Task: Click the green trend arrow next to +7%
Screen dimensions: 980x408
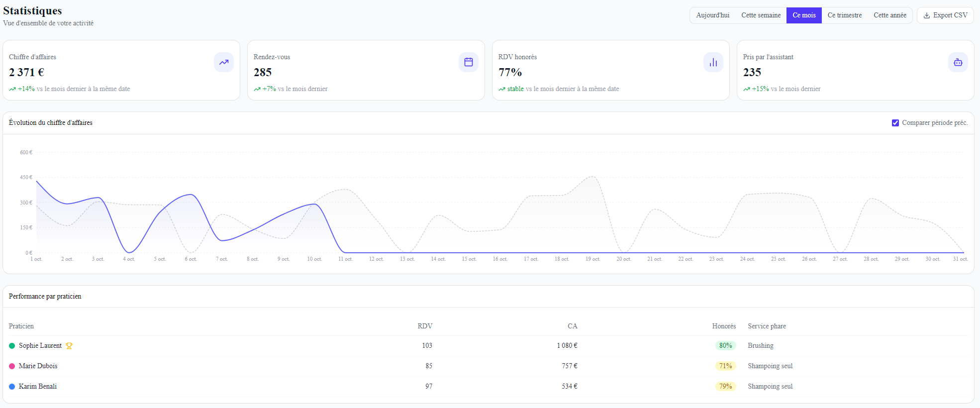Action: (257, 89)
